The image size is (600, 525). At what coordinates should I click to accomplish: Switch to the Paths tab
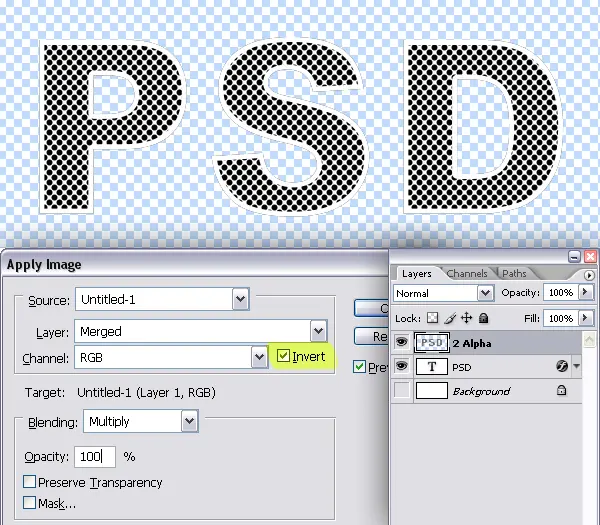tap(514, 274)
